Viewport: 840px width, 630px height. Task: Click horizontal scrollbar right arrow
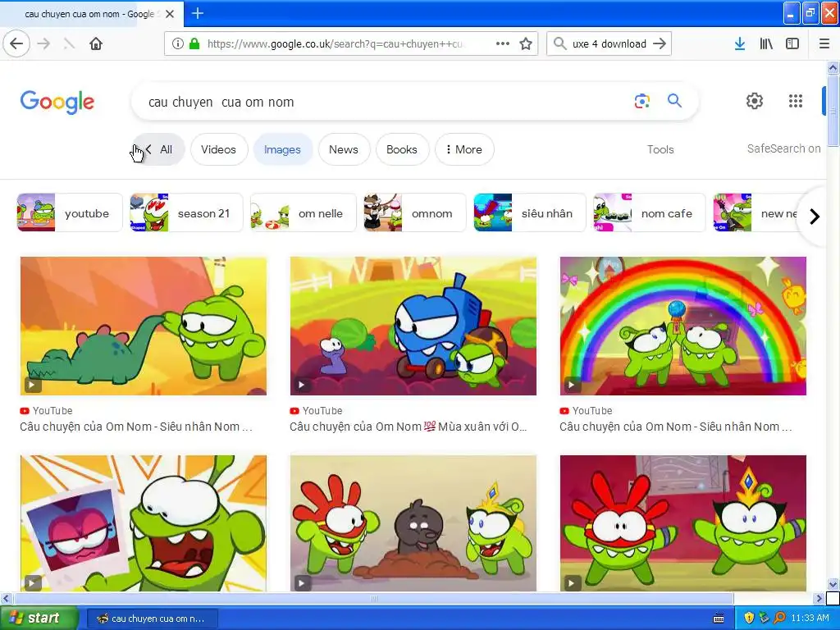819,598
